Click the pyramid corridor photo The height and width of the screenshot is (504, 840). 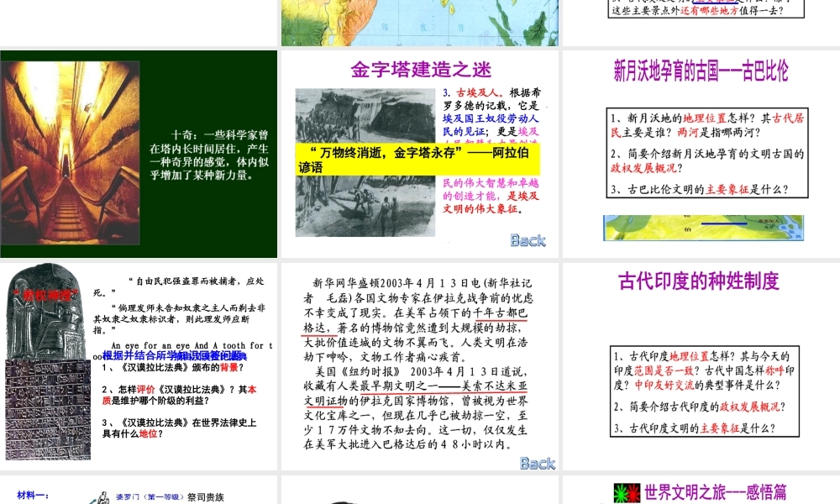pos(71,153)
